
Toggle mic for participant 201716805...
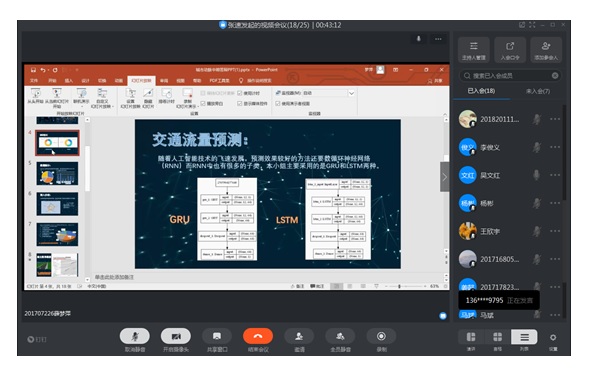(537, 259)
